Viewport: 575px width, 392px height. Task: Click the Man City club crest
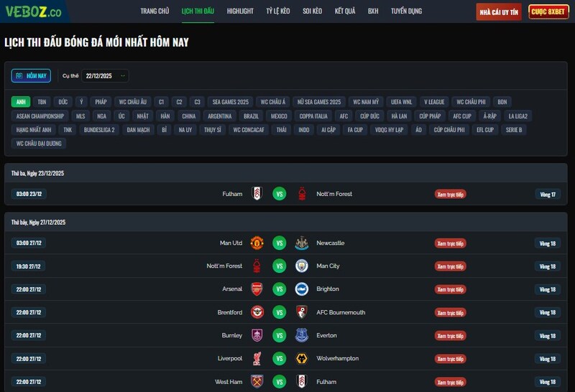coord(301,266)
